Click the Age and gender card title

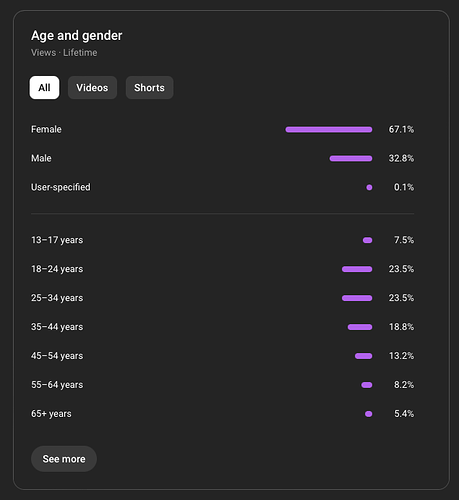point(77,35)
